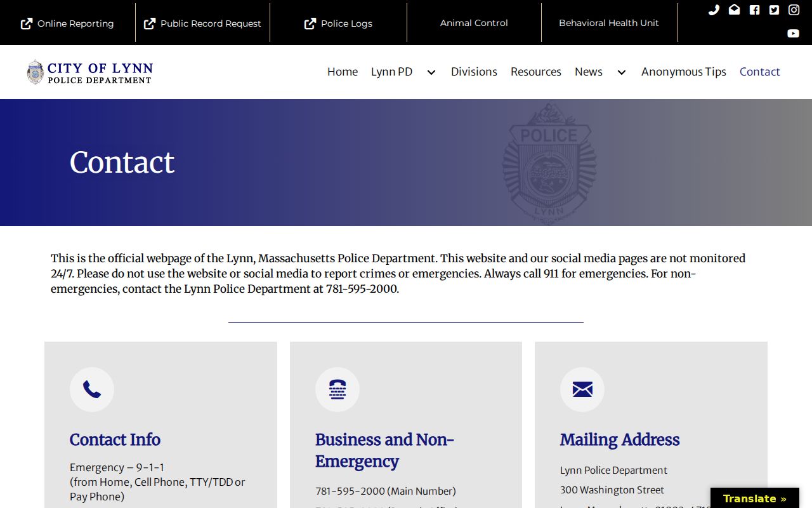
Task: Click the official webpage intro paragraph
Action: 398,274
